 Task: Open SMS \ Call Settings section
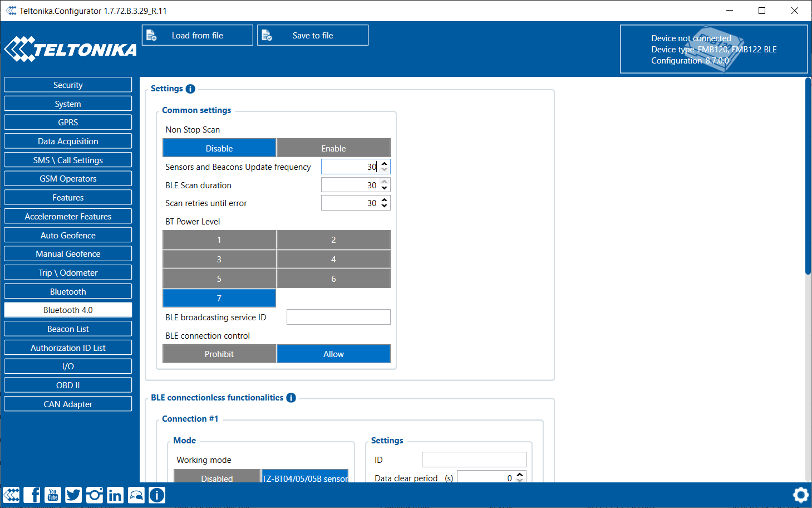point(68,160)
